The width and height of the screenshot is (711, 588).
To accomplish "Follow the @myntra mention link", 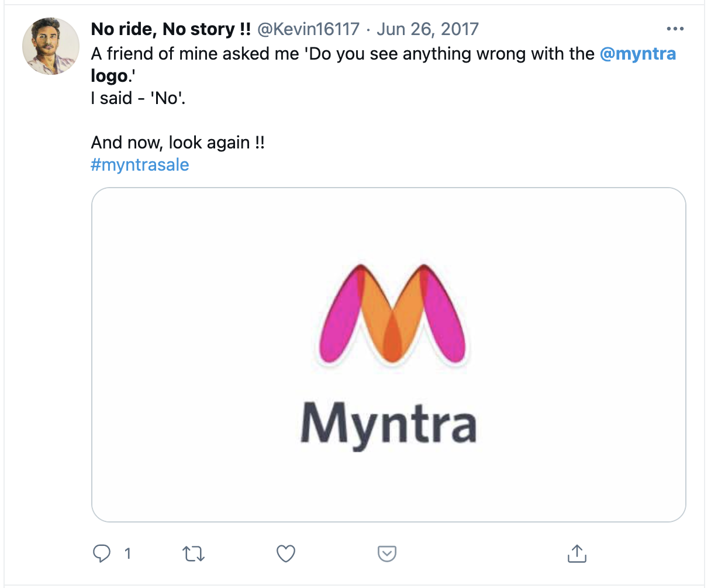I will [638, 54].
